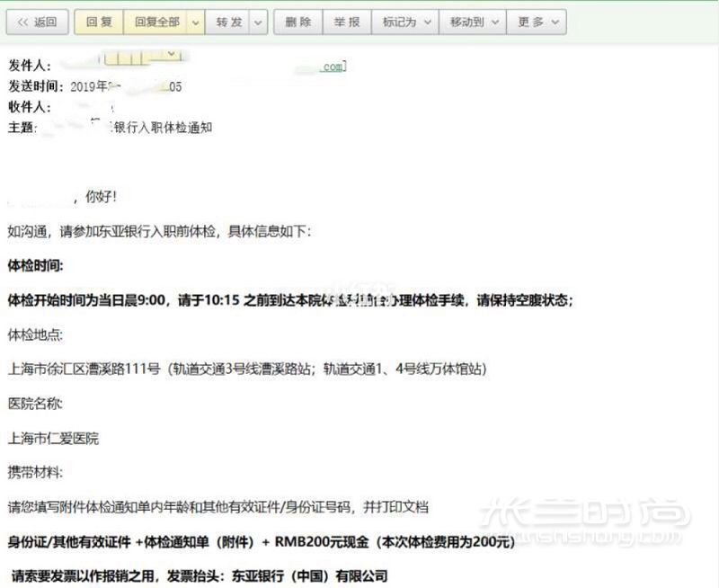Open dropdown arrow next to 回复全部
The image size is (719, 588).
pyautogui.click(x=196, y=22)
